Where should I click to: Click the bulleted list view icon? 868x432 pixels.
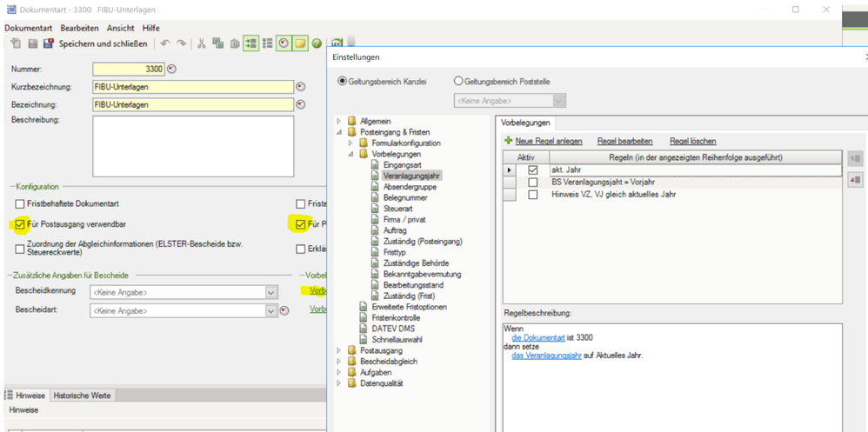pos(267,43)
